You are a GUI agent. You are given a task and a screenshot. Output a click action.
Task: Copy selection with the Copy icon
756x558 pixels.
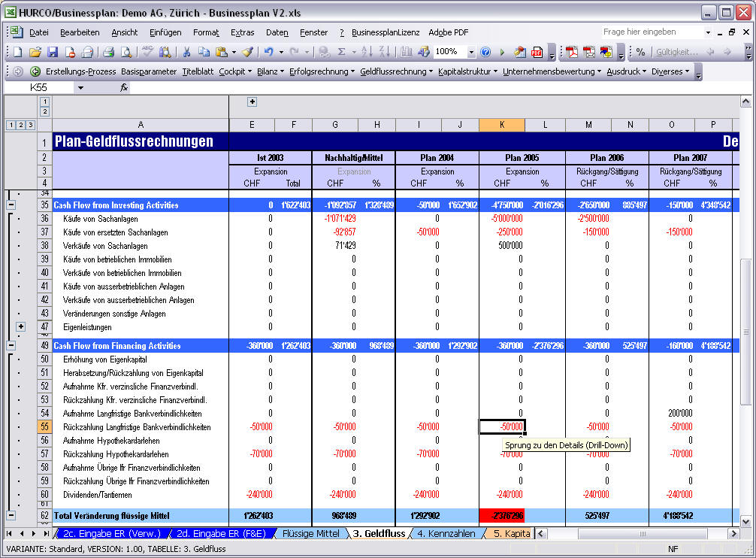204,52
